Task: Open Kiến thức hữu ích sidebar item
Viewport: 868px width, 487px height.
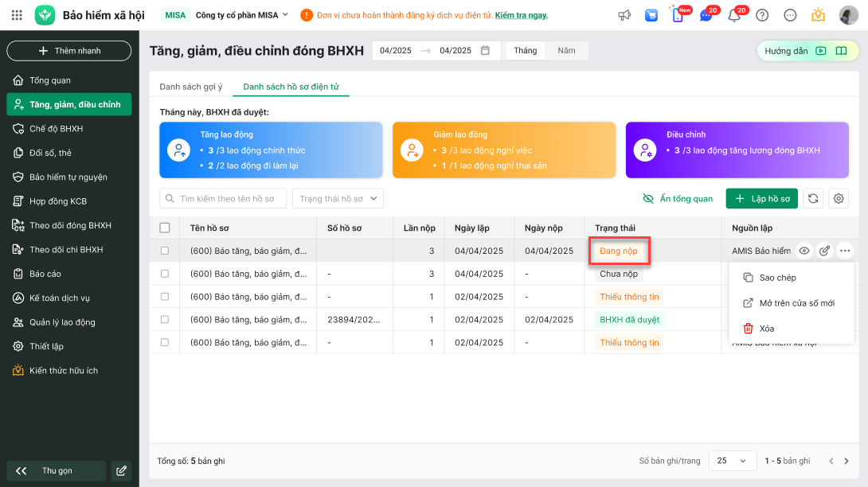Action: click(x=69, y=370)
